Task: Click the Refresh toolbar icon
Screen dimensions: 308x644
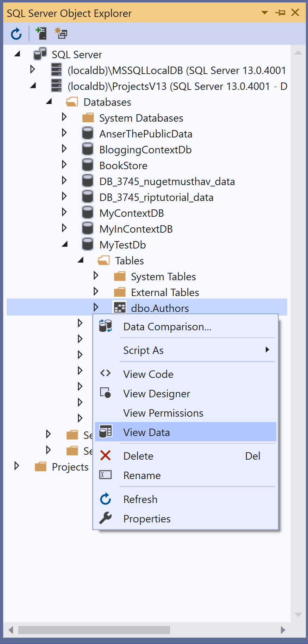Action: 16,34
